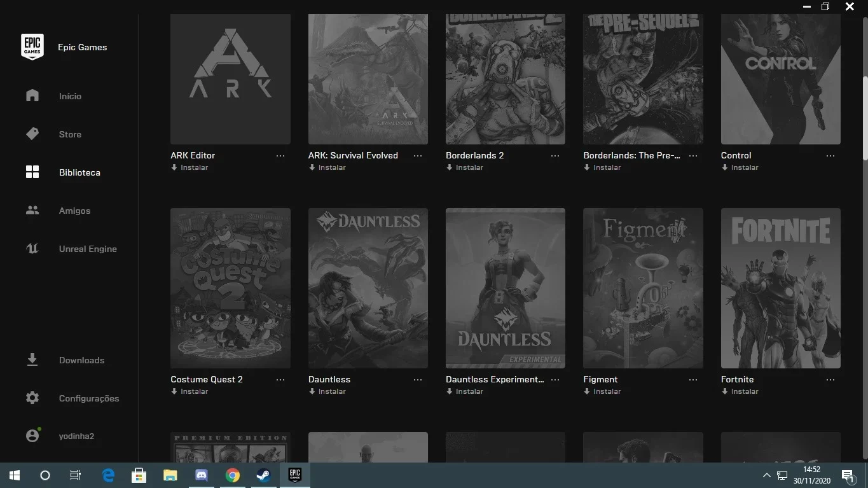Click the network status tray icon
The height and width of the screenshot is (488, 868).
click(782, 475)
